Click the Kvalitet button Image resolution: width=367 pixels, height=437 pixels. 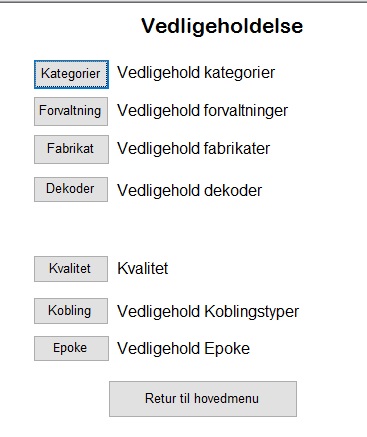71,269
